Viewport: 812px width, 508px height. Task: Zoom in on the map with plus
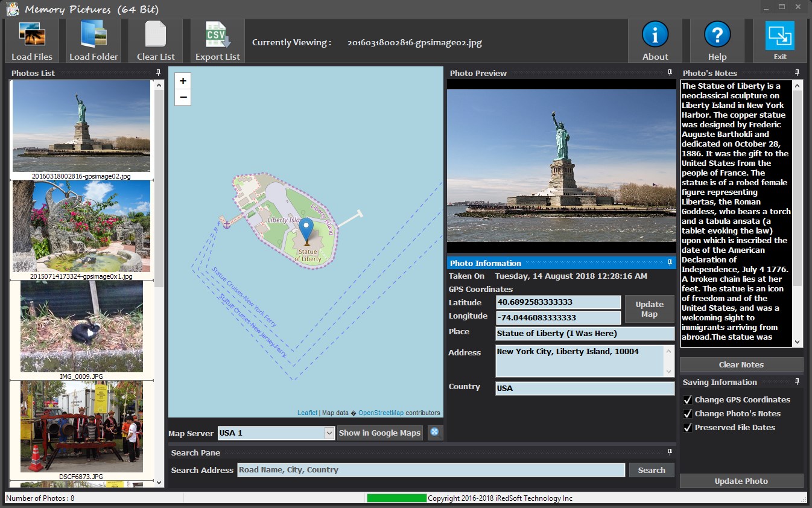[183, 81]
